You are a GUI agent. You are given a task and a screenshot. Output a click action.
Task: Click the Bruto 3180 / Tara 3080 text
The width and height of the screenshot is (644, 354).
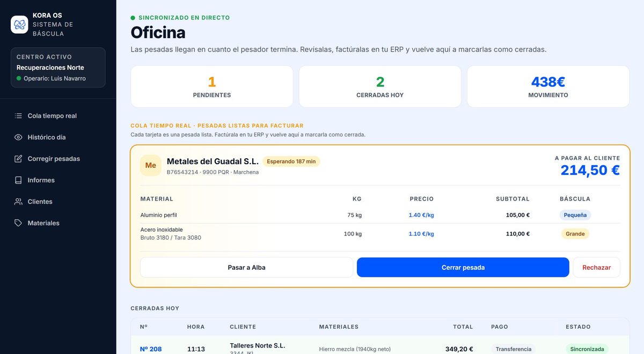[x=171, y=238]
